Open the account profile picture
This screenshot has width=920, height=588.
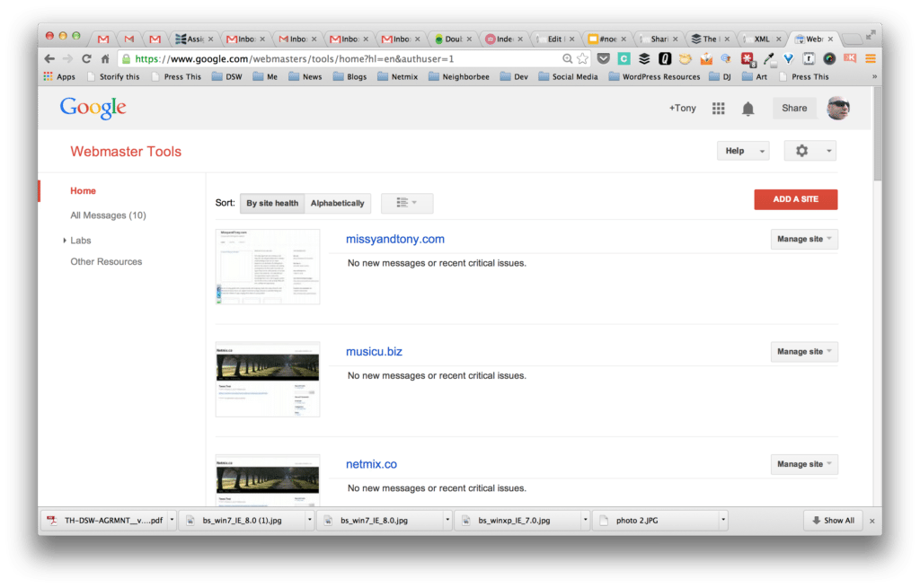(x=837, y=108)
